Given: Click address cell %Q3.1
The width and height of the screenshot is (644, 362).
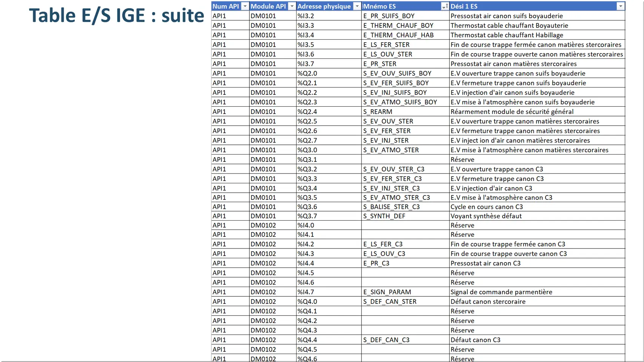Looking at the screenshot, I should pos(329,160).
